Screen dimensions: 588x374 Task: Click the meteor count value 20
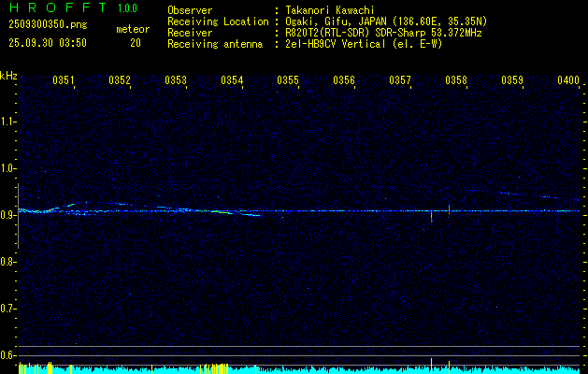pos(136,43)
